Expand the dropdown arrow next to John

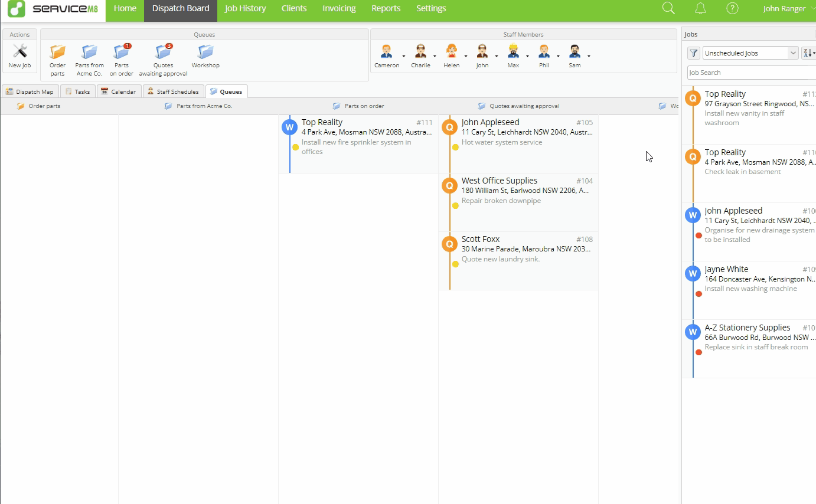coord(496,57)
